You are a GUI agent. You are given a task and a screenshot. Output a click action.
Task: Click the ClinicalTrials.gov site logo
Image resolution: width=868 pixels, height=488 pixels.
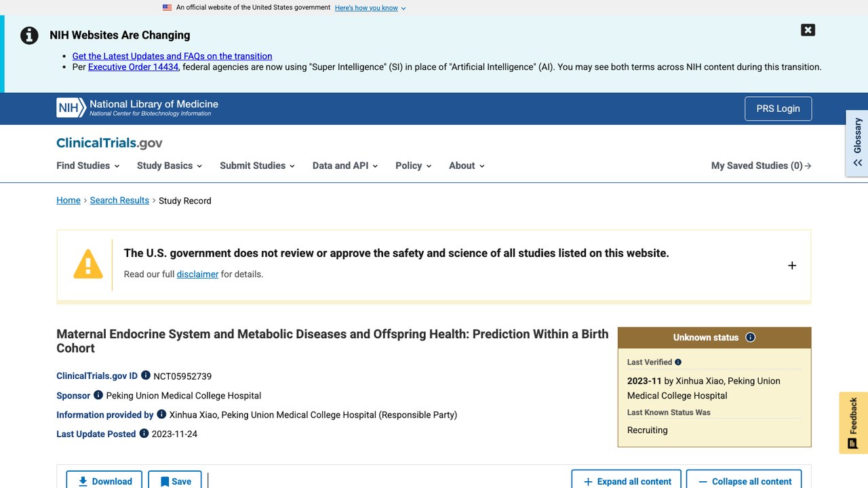(109, 143)
